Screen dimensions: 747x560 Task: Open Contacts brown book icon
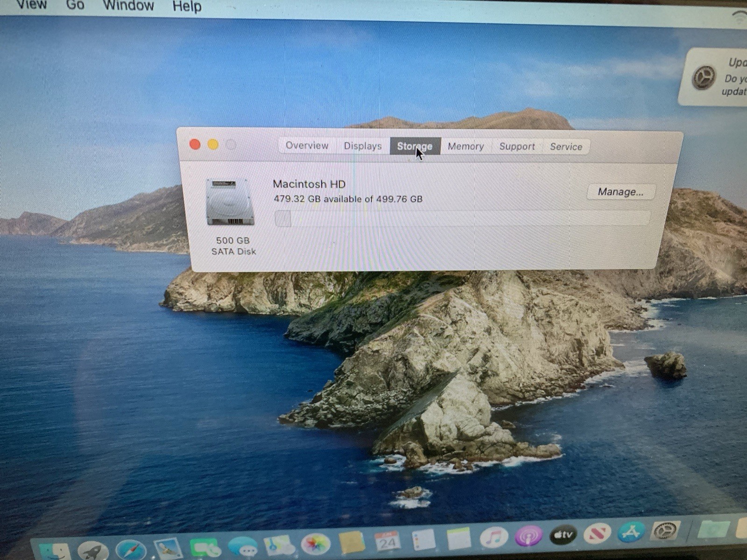[x=352, y=543]
